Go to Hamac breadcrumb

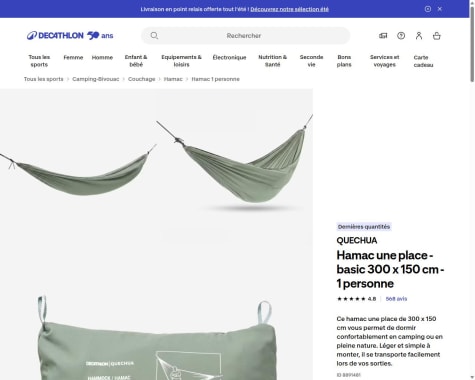point(173,79)
